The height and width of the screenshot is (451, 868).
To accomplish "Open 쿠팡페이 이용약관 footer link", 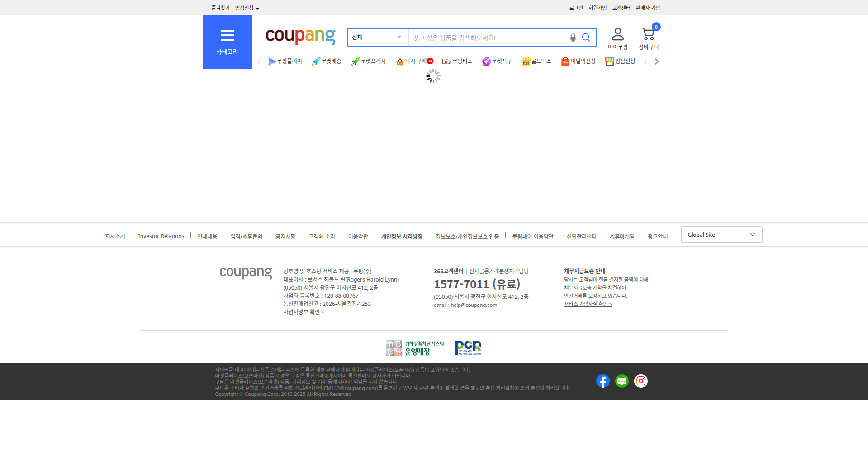I will [532, 236].
